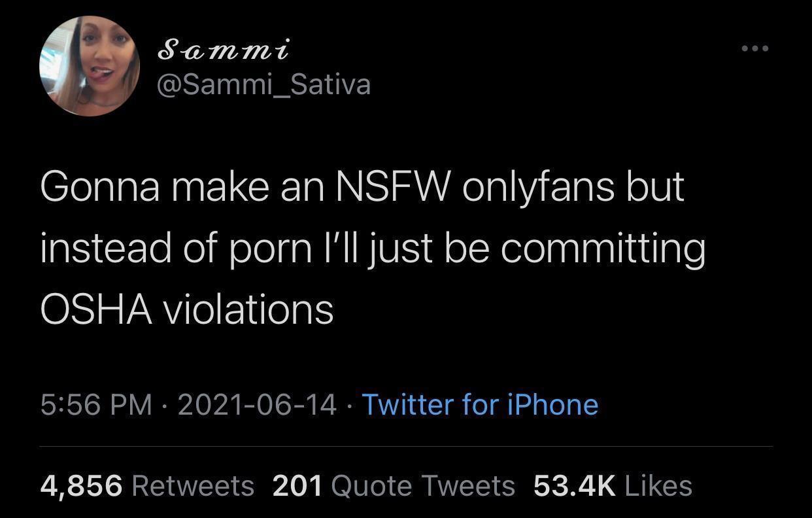The image size is (812, 518).
Task: Follow the Twitter for iPhone link
Action: coord(479,404)
